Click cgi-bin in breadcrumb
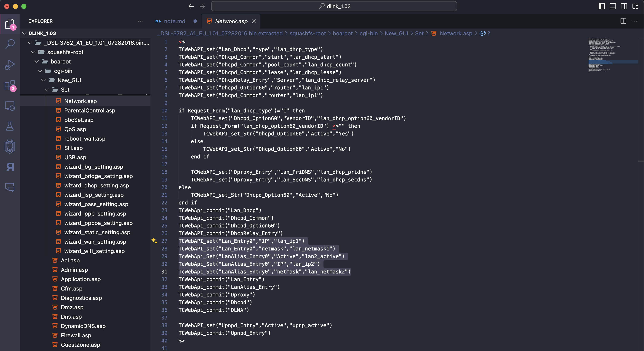 (x=368, y=33)
